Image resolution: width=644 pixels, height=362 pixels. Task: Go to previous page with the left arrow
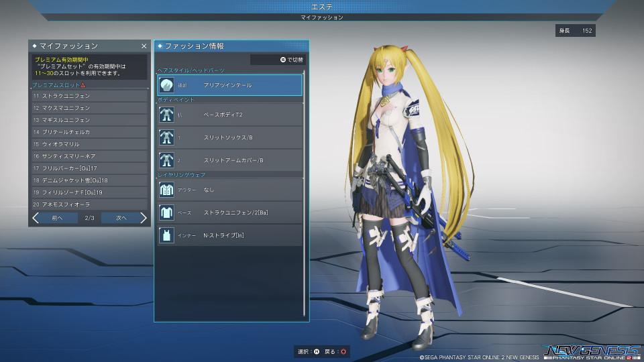[x=36, y=218]
